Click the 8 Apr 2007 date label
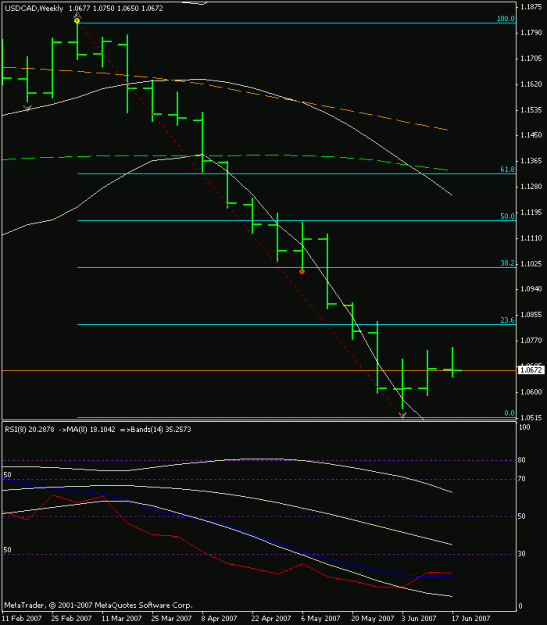 coord(219,618)
